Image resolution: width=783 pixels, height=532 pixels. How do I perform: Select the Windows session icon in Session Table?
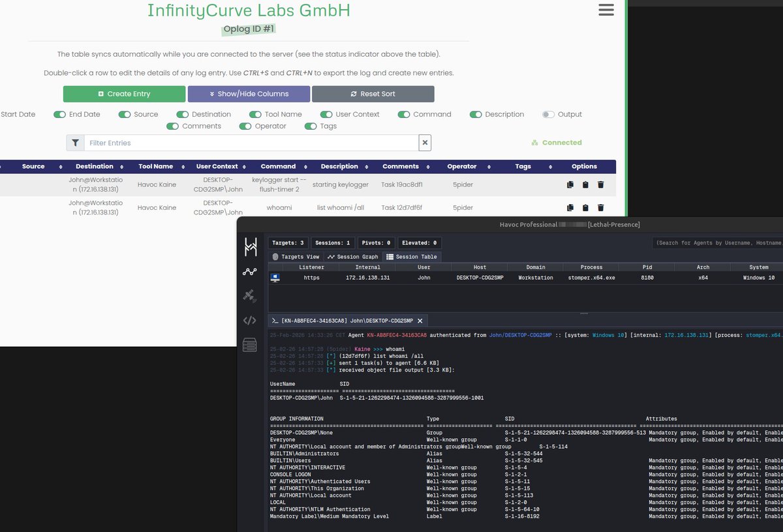pyautogui.click(x=275, y=278)
